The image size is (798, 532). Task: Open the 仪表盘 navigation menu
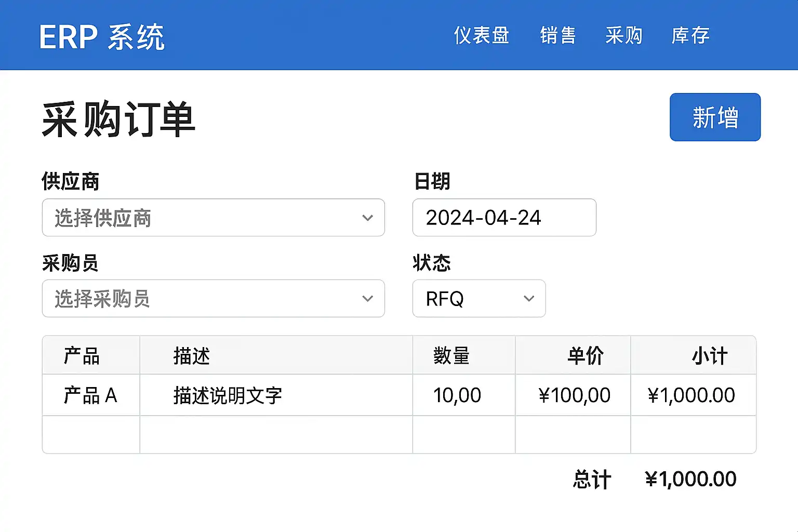pyautogui.click(x=481, y=35)
